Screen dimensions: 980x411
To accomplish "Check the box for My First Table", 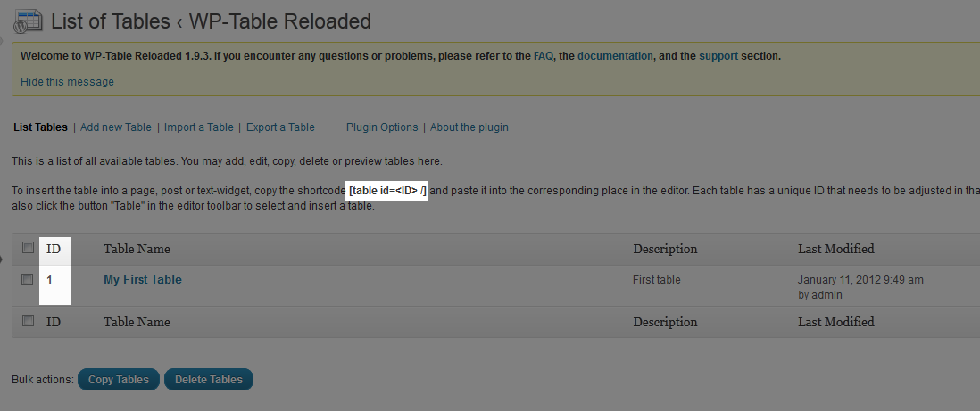I will point(29,279).
